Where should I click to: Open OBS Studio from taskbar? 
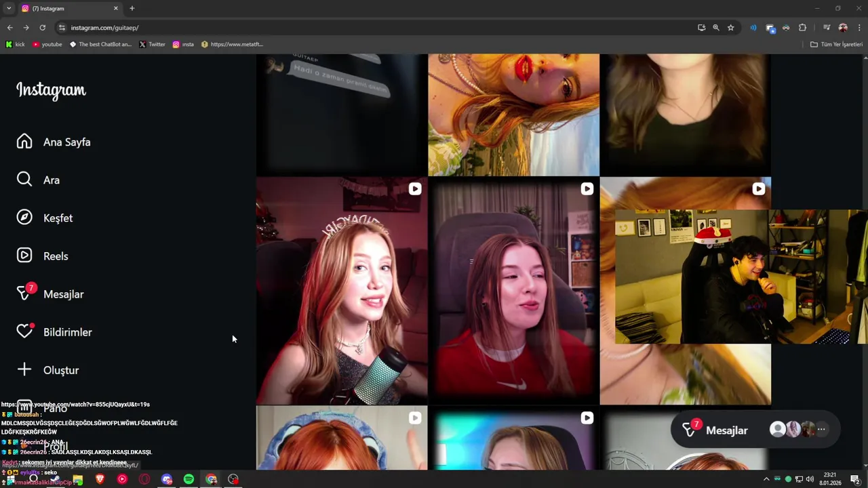[233, 479]
